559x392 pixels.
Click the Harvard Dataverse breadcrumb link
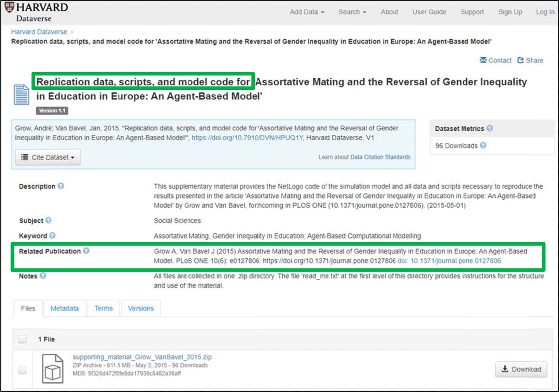[39, 32]
